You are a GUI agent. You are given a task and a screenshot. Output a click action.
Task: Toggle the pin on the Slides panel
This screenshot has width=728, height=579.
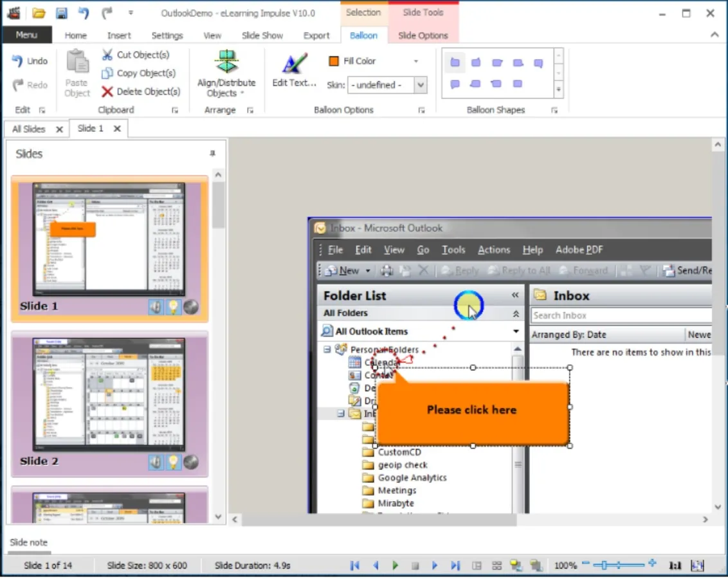[x=213, y=154]
